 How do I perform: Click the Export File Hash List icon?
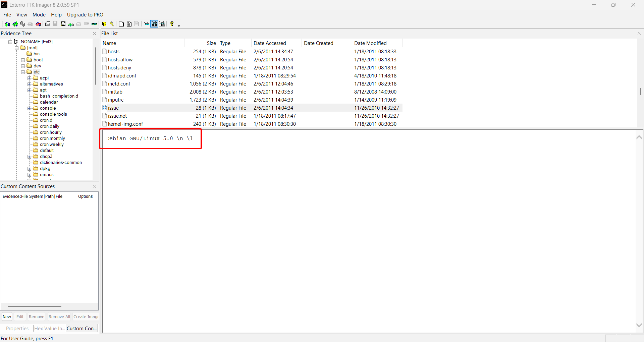pyautogui.click(x=129, y=24)
